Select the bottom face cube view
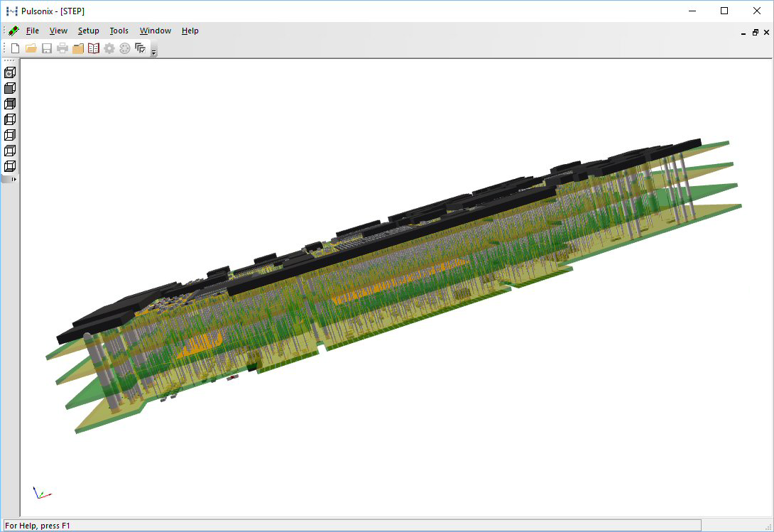774x532 pixels. pos(10,166)
